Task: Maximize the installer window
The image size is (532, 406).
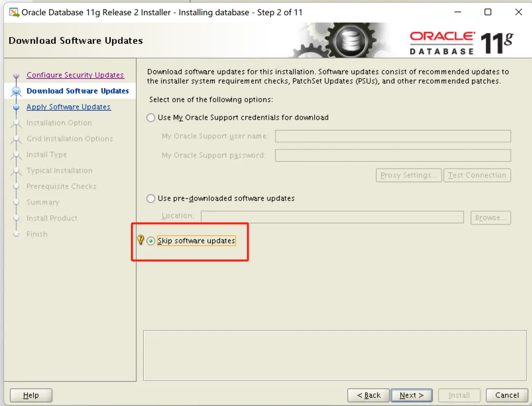Action: pos(488,12)
